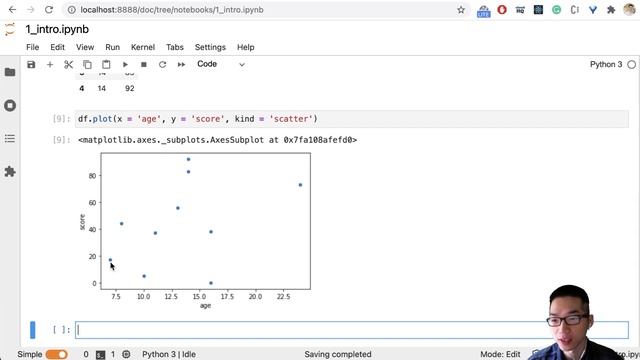Screen dimensions: 640x360
Task: Open the Help menu
Action: [246, 47]
